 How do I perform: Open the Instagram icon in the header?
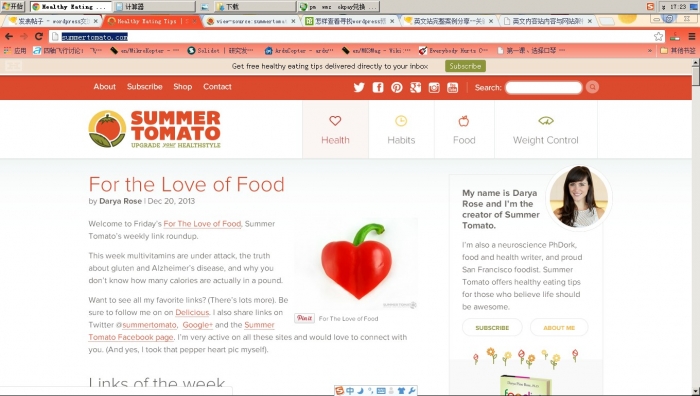434,87
